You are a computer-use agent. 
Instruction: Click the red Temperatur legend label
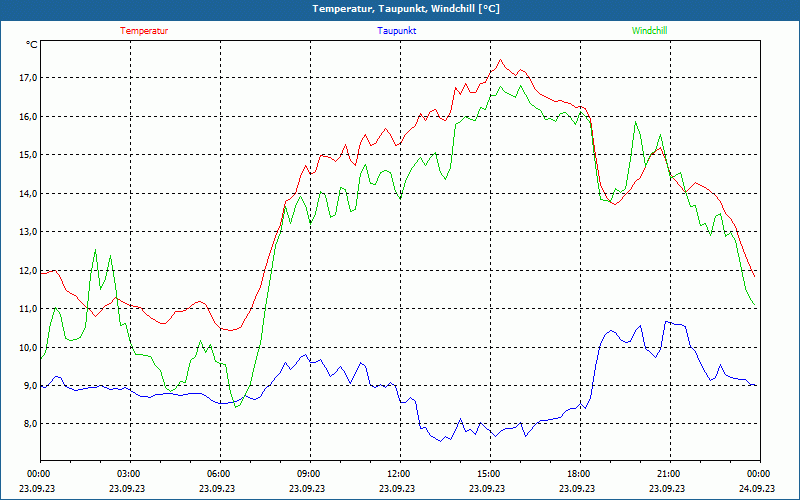coord(144,31)
